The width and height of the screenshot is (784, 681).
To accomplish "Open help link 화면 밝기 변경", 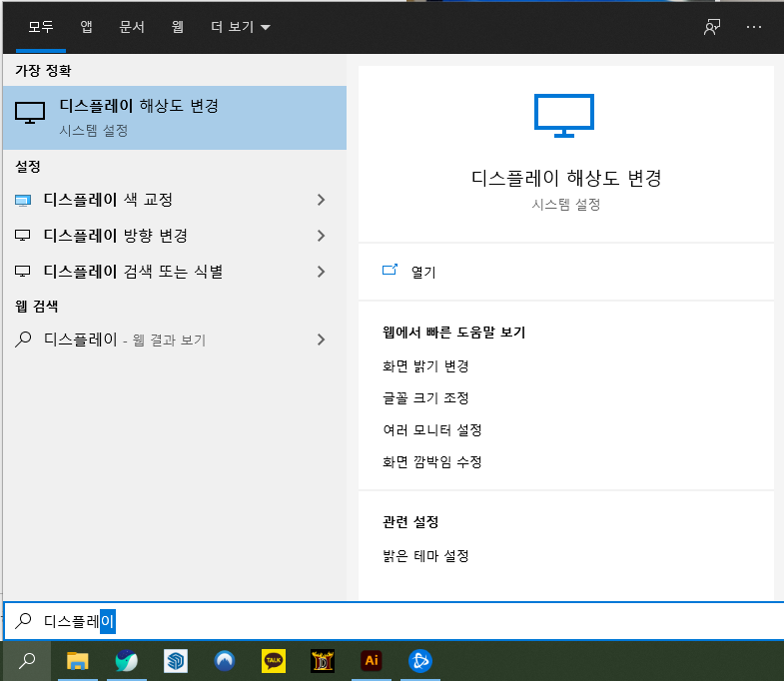I will [x=425, y=366].
